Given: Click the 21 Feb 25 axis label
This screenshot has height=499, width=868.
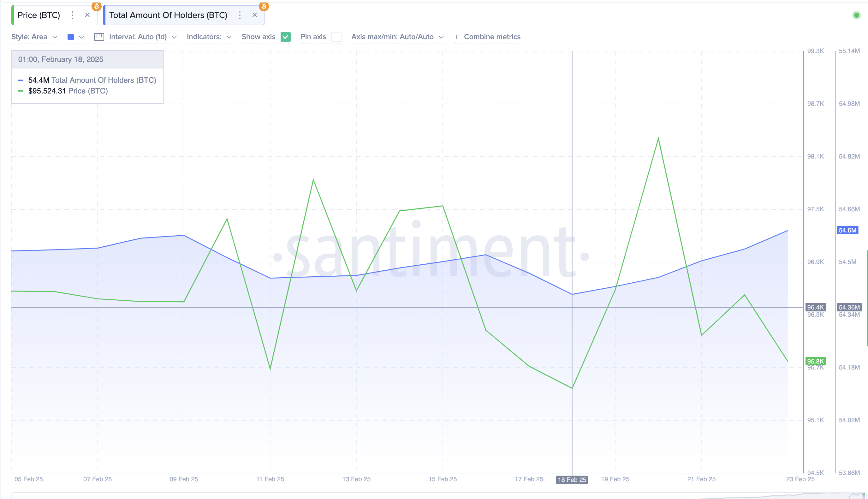Looking at the screenshot, I should [701, 479].
